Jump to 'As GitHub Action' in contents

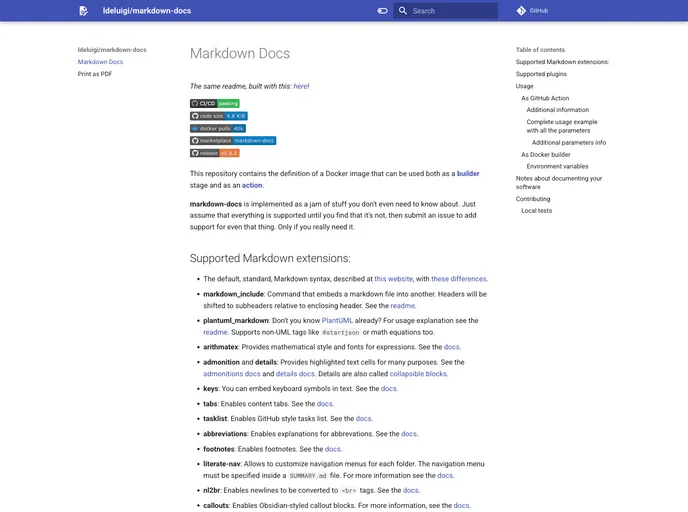pos(545,98)
